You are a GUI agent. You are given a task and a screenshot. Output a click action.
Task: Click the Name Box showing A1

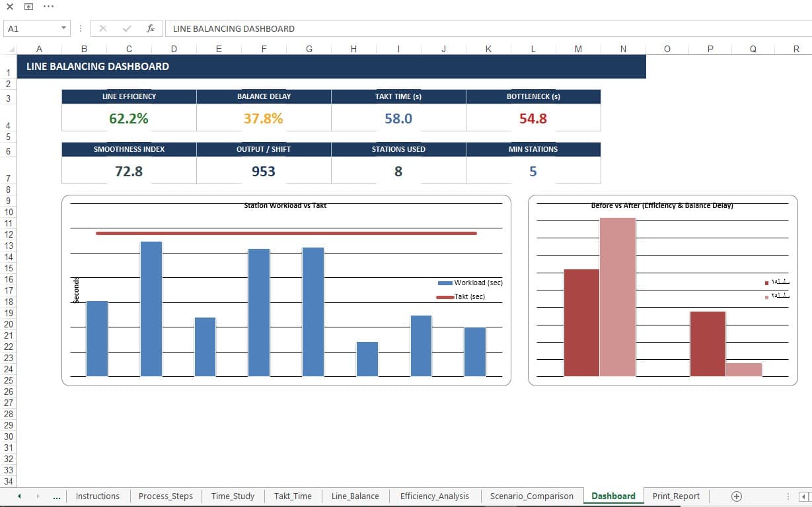32,28
